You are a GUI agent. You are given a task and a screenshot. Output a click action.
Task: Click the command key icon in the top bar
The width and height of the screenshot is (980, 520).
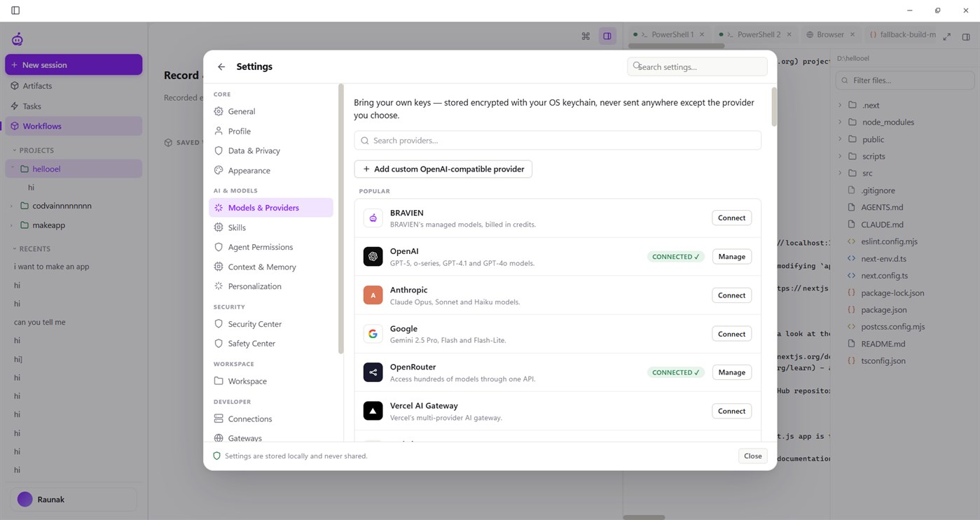[x=586, y=36]
